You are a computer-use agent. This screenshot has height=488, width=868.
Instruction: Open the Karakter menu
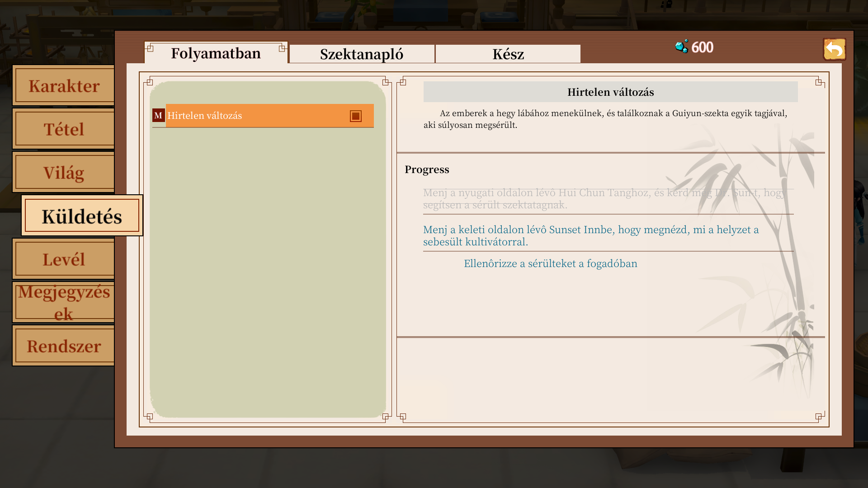64,86
